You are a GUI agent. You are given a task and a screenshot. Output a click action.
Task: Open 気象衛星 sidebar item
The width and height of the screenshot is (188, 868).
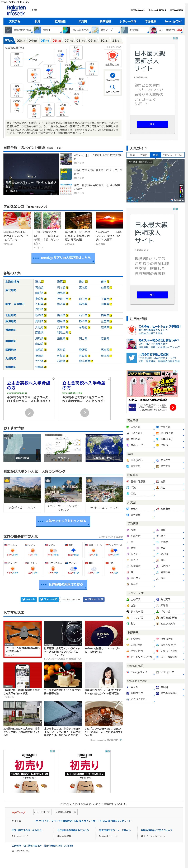tap(165, 509)
